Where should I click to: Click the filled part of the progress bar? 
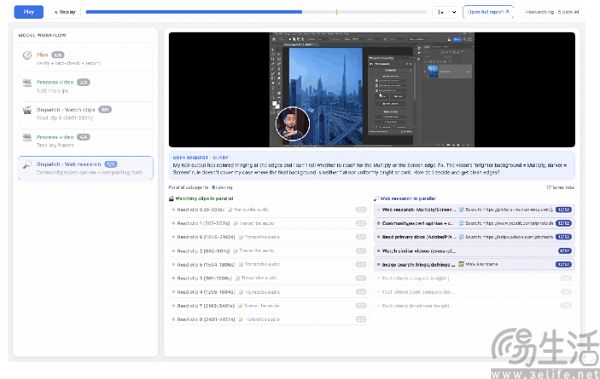tap(194, 12)
